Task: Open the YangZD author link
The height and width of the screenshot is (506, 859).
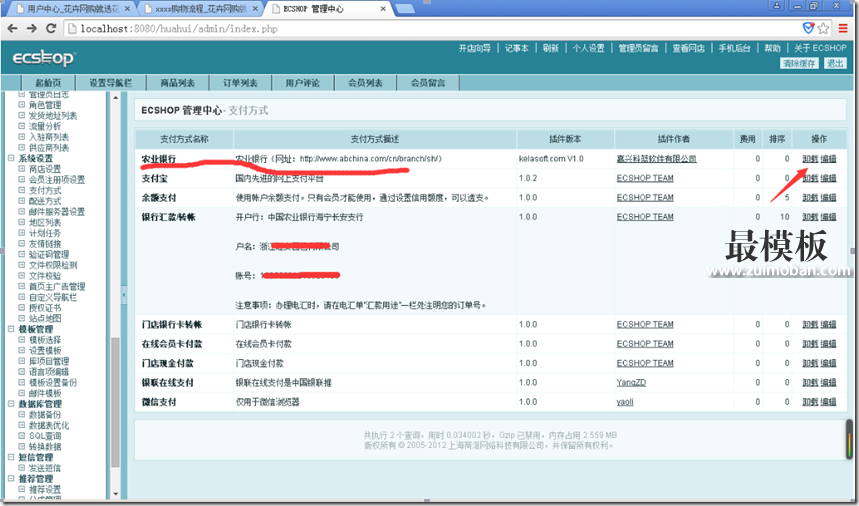Action: click(x=631, y=383)
